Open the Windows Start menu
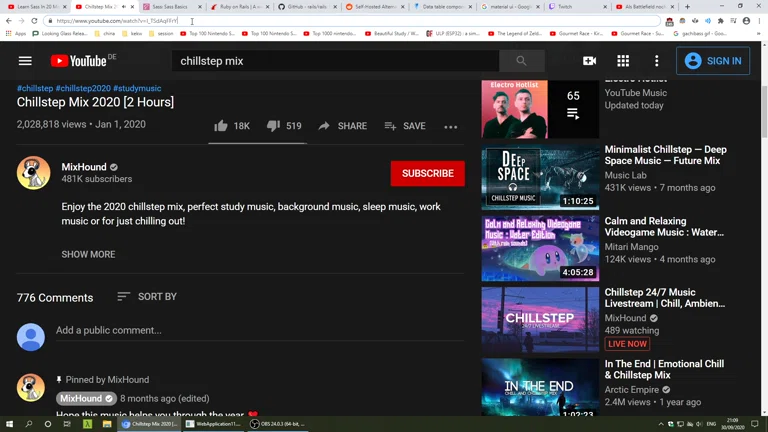This screenshot has height=432, width=768. click(9, 424)
